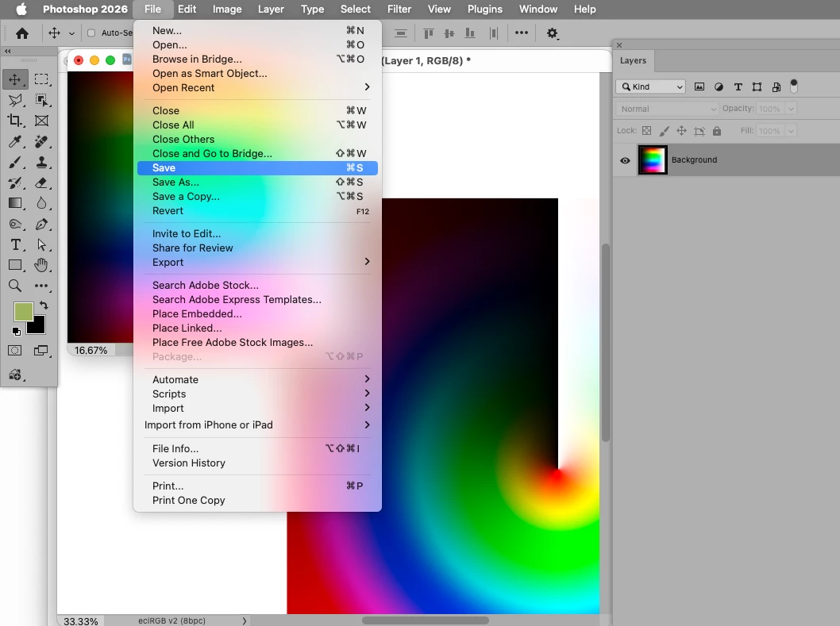Image resolution: width=840 pixels, height=626 pixels.
Task: Toggle filter for pixel layers
Action: point(699,86)
